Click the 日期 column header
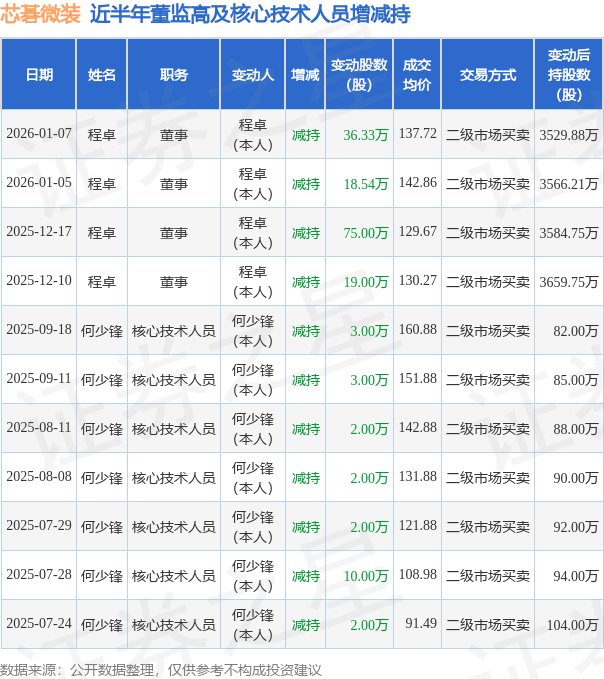Viewport: 604px width, 679px height. [39, 74]
